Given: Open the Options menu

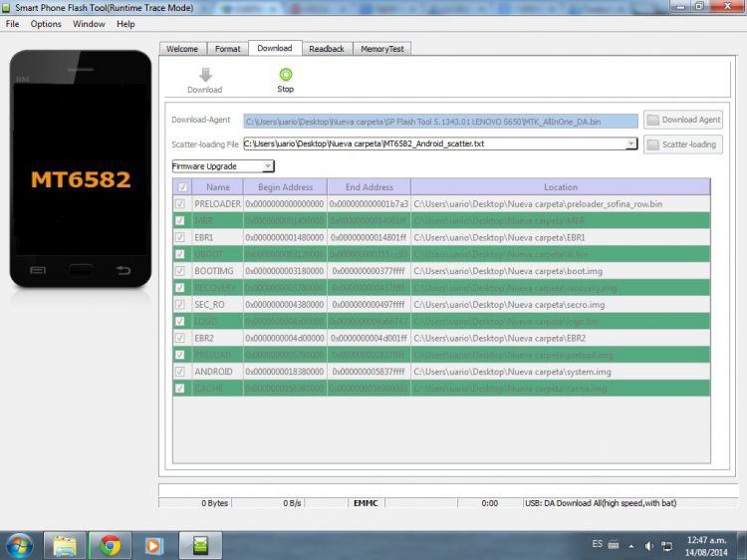Looking at the screenshot, I should (x=46, y=24).
